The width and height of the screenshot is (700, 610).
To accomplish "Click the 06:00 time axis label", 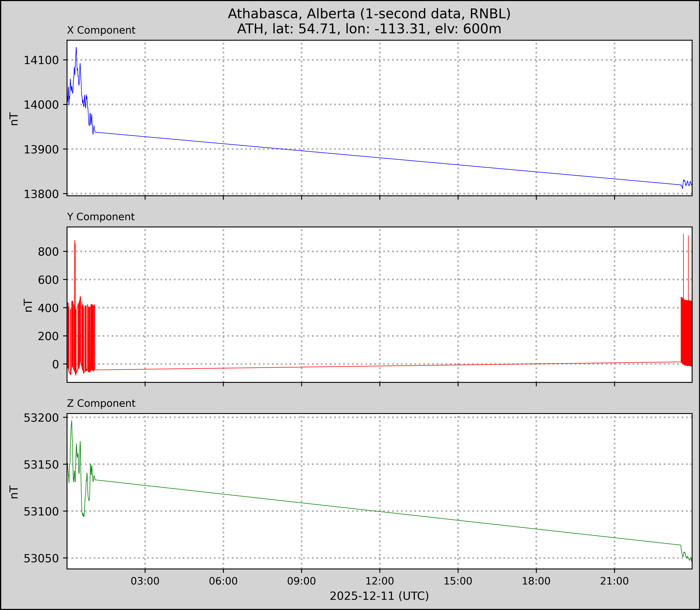I will [223, 581].
